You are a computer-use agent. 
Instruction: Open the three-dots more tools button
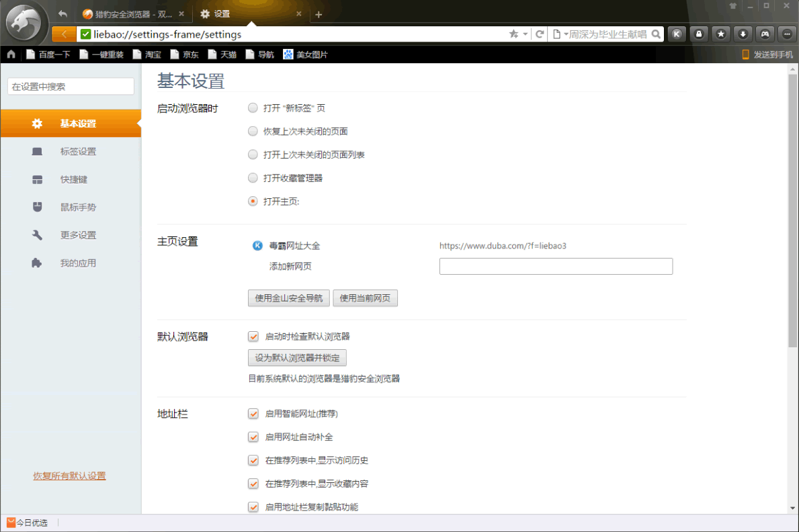[x=786, y=34]
